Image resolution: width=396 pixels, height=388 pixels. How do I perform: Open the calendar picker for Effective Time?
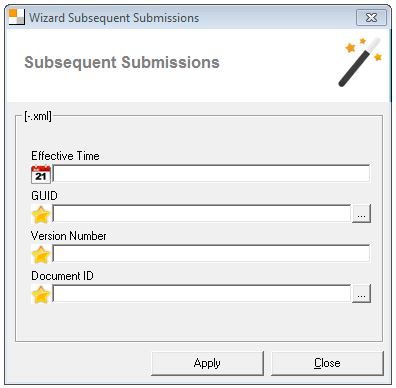[41, 174]
